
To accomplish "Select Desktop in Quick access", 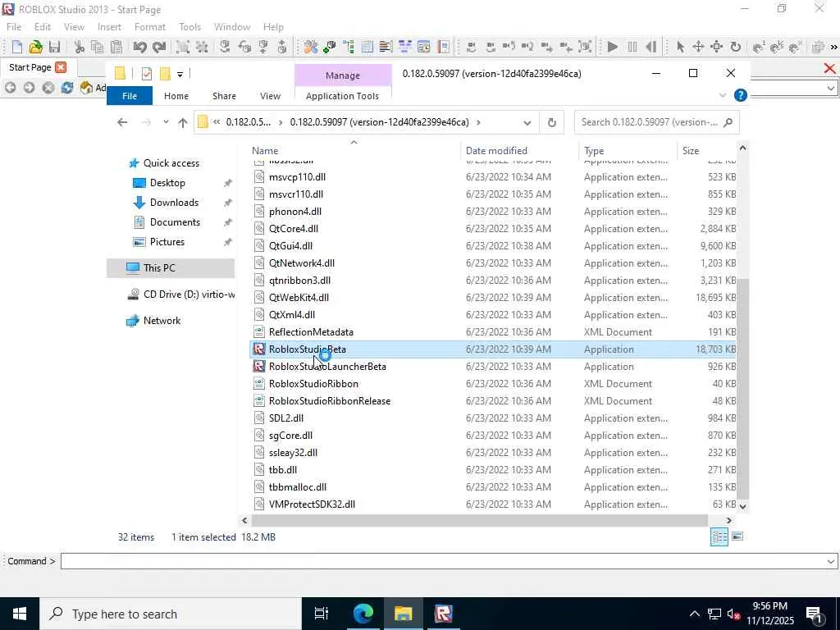I will pyautogui.click(x=167, y=183).
